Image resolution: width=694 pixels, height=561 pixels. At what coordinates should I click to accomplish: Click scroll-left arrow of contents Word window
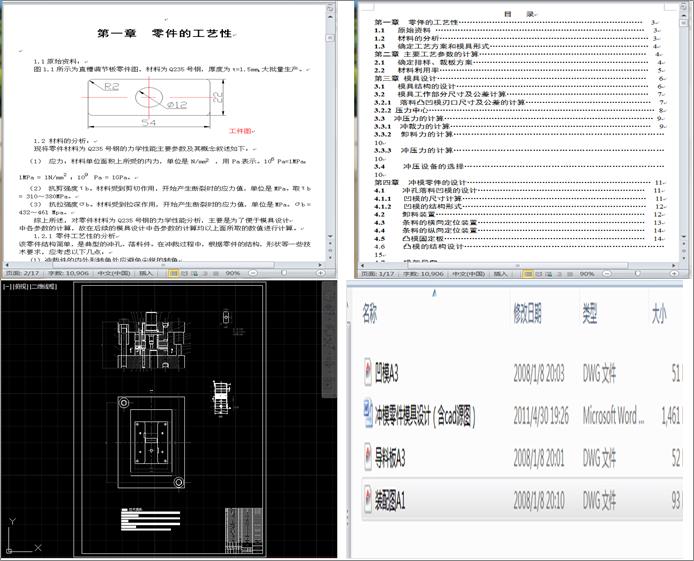362,265
